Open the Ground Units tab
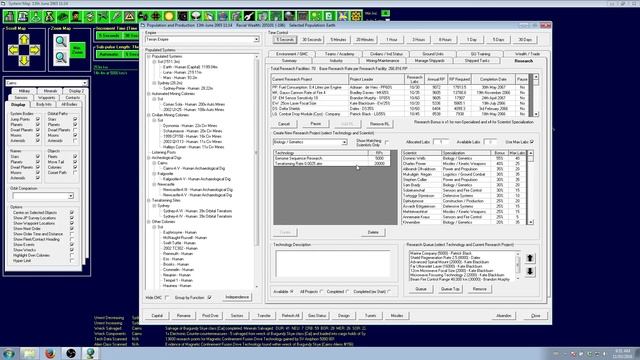 click(x=433, y=54)
